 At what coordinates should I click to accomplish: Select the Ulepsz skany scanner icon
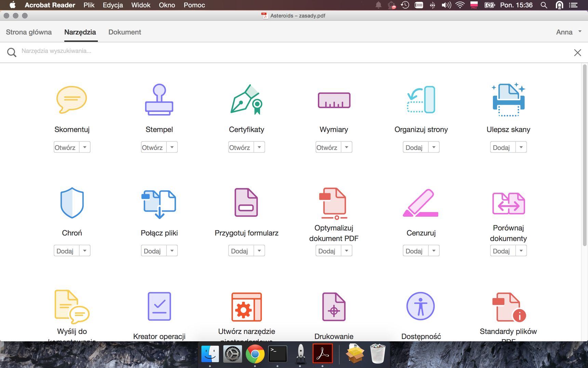(x=508, y=100)
